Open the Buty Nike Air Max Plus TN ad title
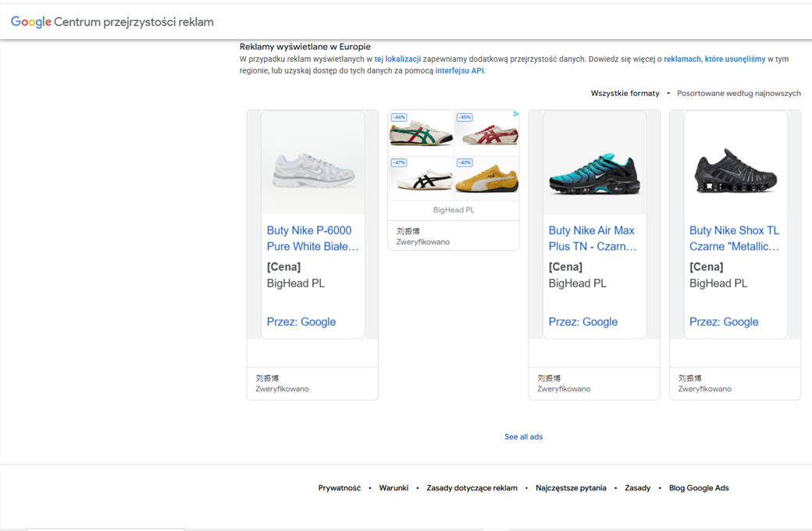The image size is (812, 531). 593,238
